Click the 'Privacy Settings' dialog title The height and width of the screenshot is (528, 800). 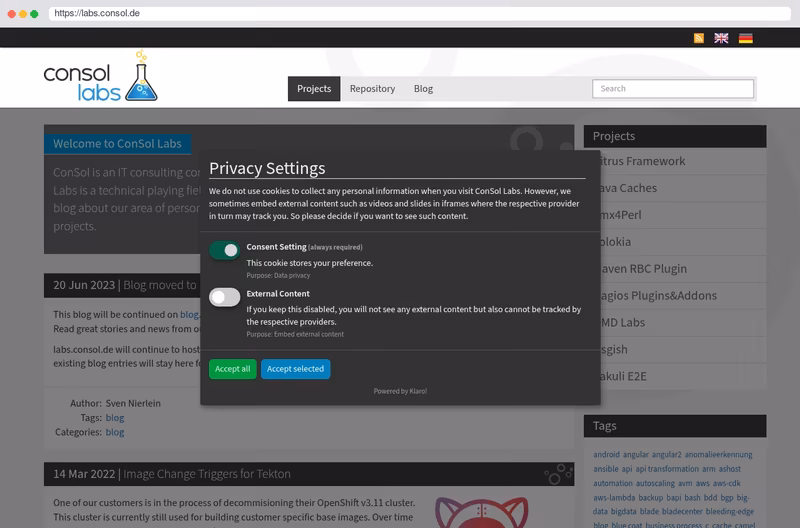267,168
